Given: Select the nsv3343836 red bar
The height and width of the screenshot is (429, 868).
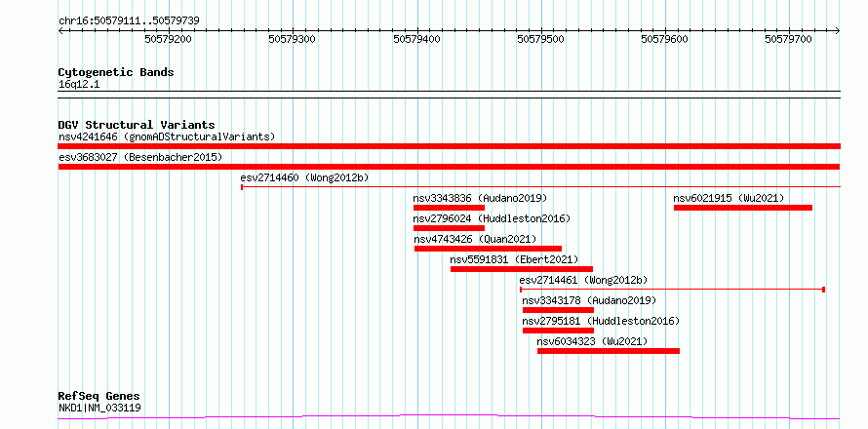Looking at the screenshot, I should pos(449,208).
